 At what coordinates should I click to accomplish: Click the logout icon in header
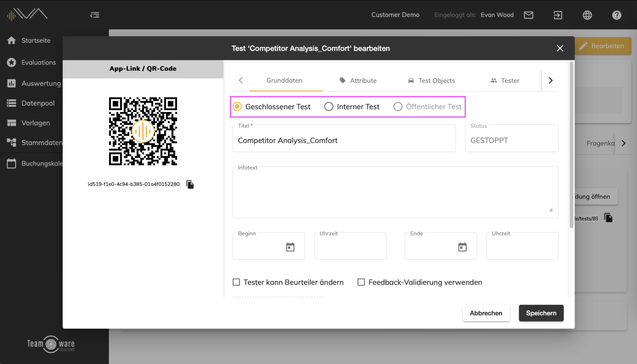click(x=558, y=15)
